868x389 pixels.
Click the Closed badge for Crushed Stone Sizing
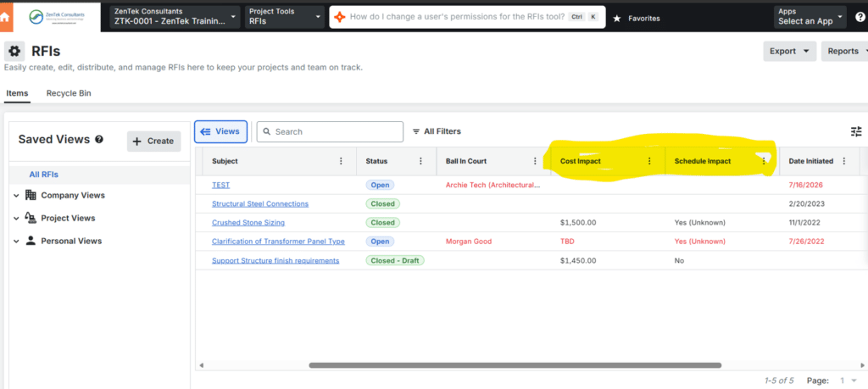[x=382, y=222]
